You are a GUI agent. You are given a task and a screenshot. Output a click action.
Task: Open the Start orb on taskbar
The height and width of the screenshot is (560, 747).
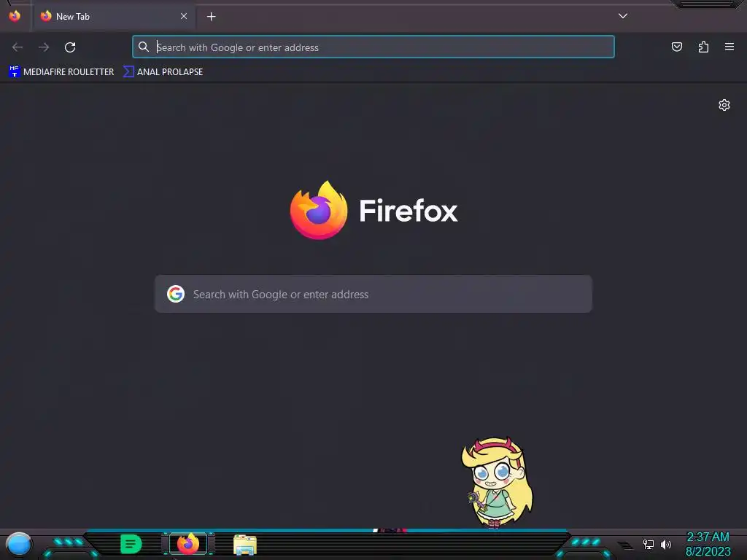[x=18, y=544]
